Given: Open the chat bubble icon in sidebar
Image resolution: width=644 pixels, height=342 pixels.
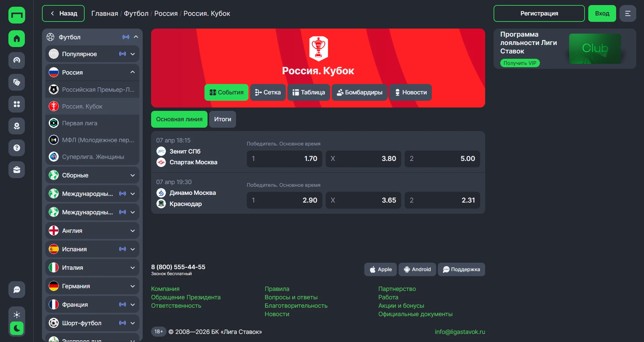Looking at the screenshot, I should (17, 290).
